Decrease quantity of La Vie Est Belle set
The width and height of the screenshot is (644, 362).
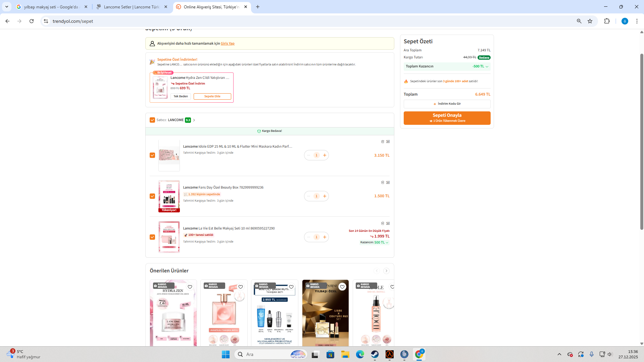point(308,237)
